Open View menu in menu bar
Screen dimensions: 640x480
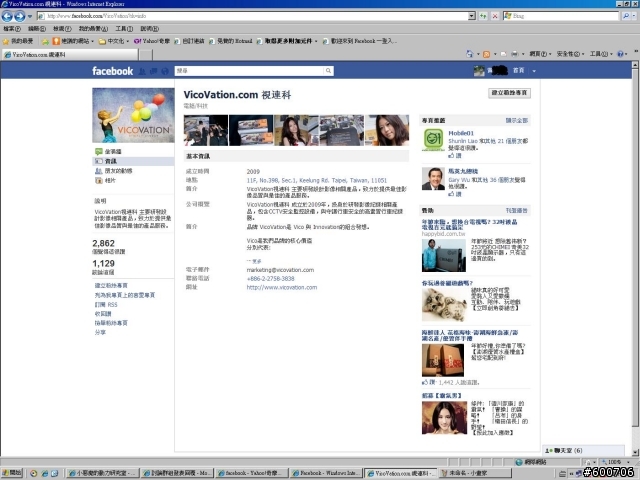(x=62, y=29)
